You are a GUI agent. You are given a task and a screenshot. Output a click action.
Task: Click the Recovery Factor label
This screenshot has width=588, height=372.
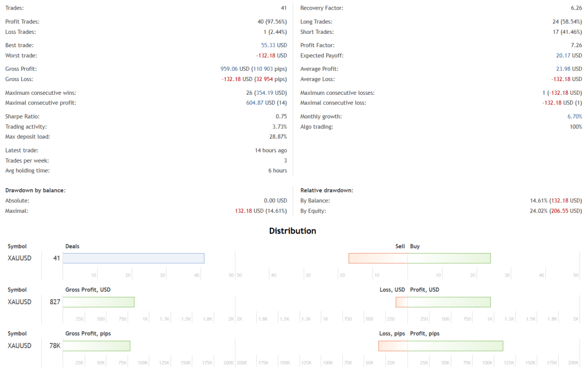tap(322, 8)
